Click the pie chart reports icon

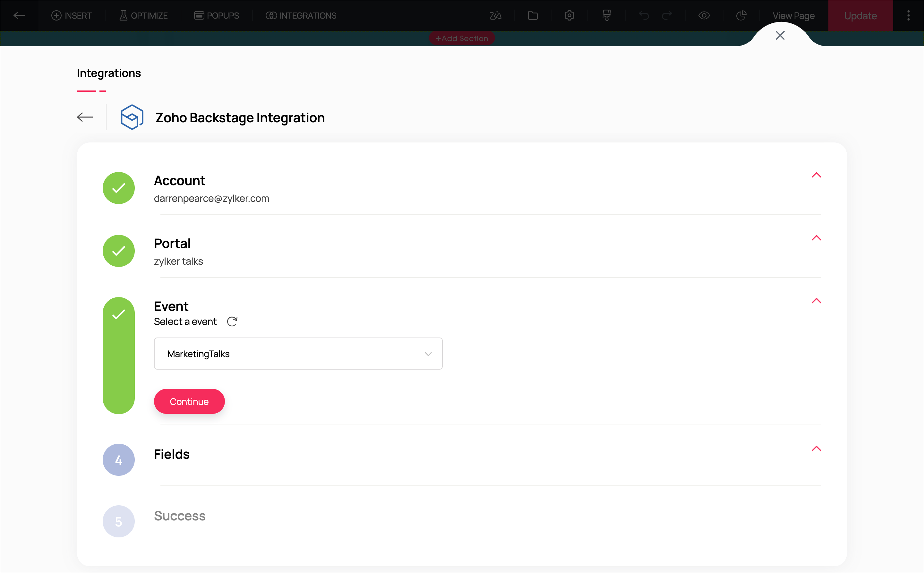[741, 15]
